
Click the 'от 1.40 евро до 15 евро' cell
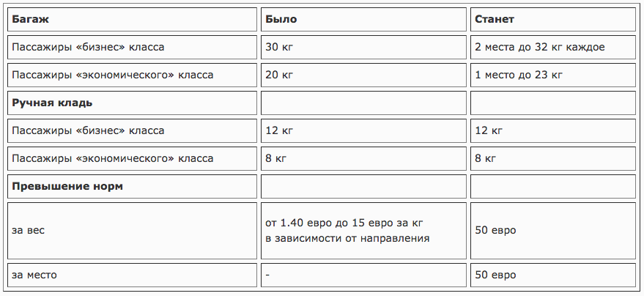pyautogui.click(x=363, y=231)
